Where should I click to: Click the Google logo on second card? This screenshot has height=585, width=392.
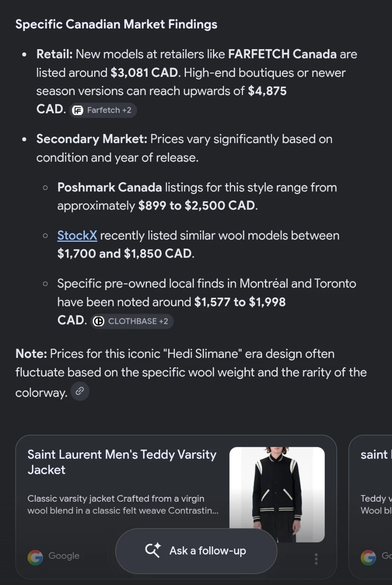click(x=368, y=557)
